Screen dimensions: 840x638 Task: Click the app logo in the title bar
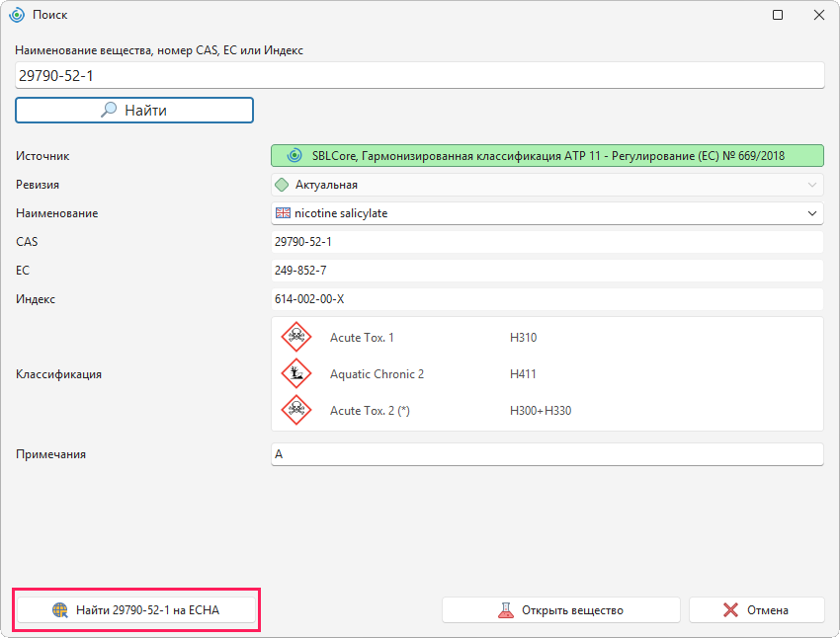pos(17,15)
